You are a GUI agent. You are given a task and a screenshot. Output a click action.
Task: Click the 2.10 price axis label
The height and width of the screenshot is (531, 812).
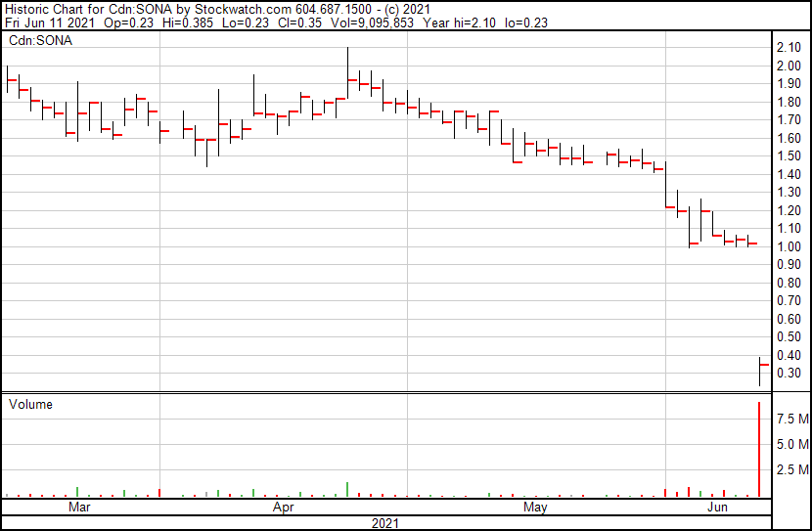pos(789,48)
